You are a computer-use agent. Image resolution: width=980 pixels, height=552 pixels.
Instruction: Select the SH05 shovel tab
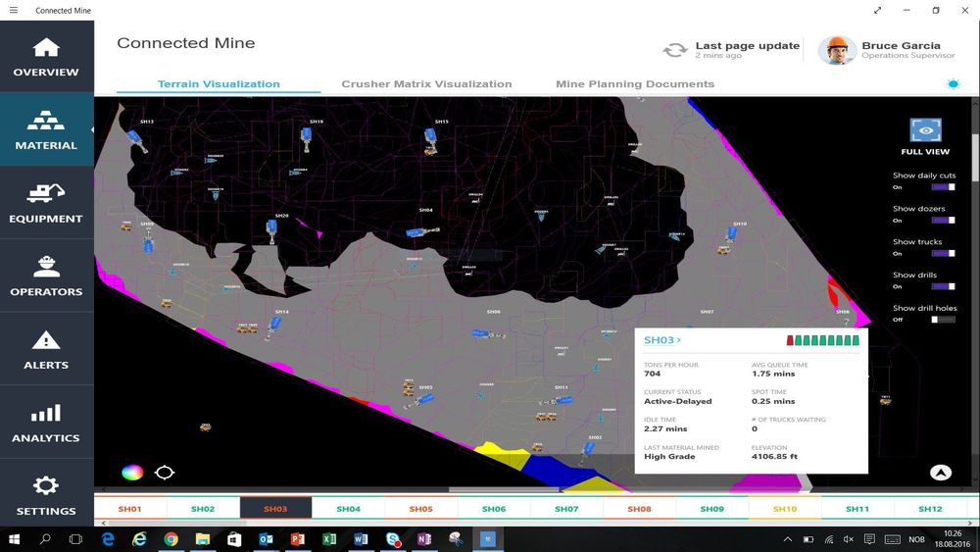coord(421,509)
